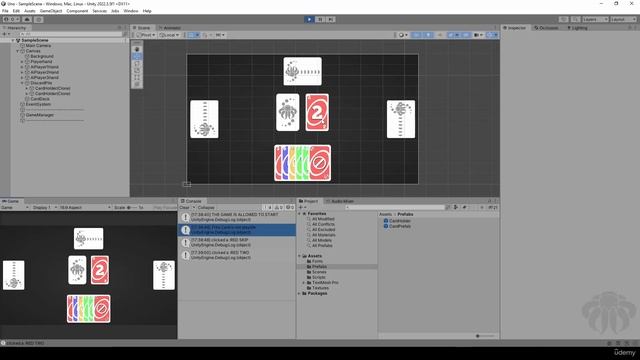
Task: Open the Unity account dropdown
Action: coord(11,19)
